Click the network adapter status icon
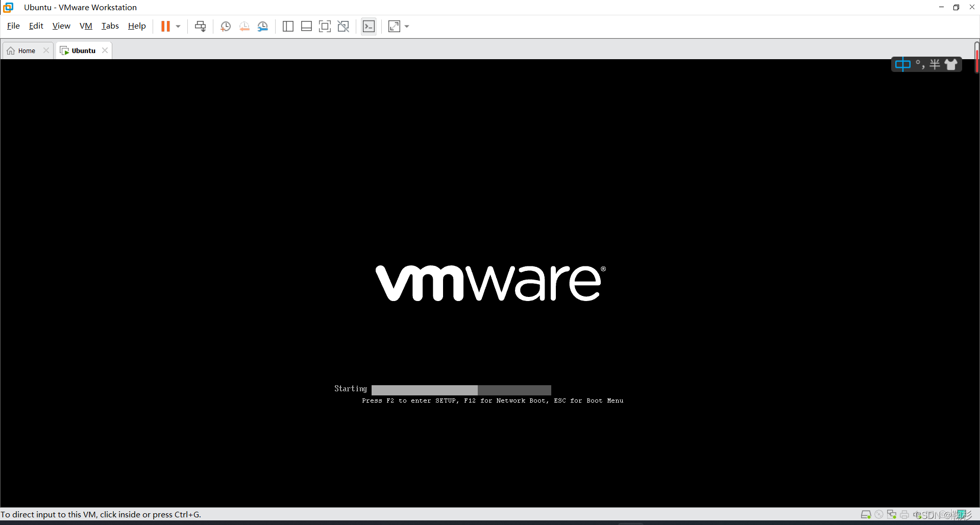 [x=892, y=515]
